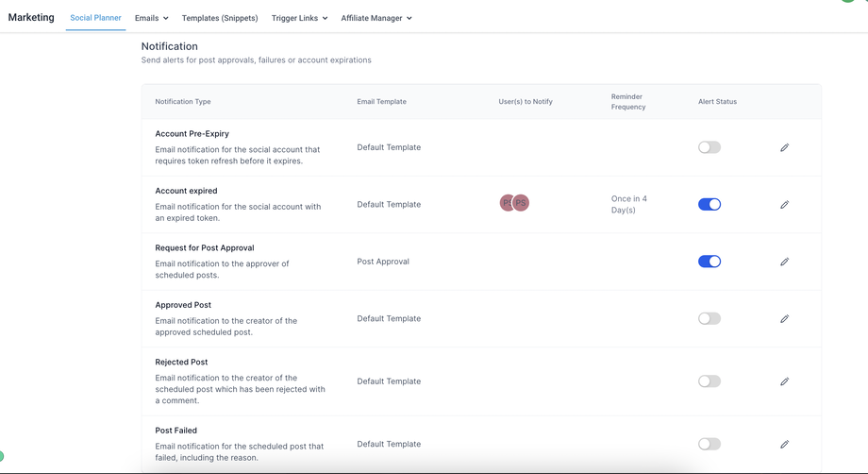Switch to the Social Planner tab
The height and width of the screenshot is (474, 868).
coord(95,18)
